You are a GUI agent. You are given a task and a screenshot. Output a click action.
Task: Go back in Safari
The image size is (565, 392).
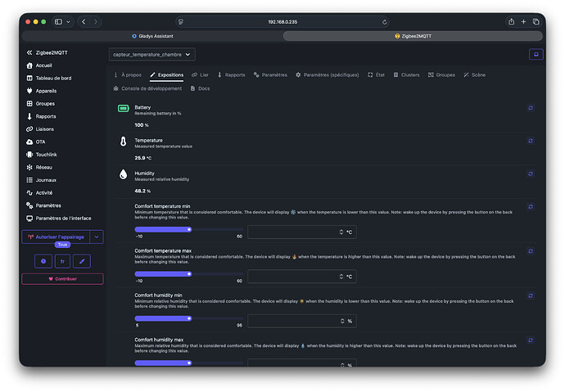84,22
